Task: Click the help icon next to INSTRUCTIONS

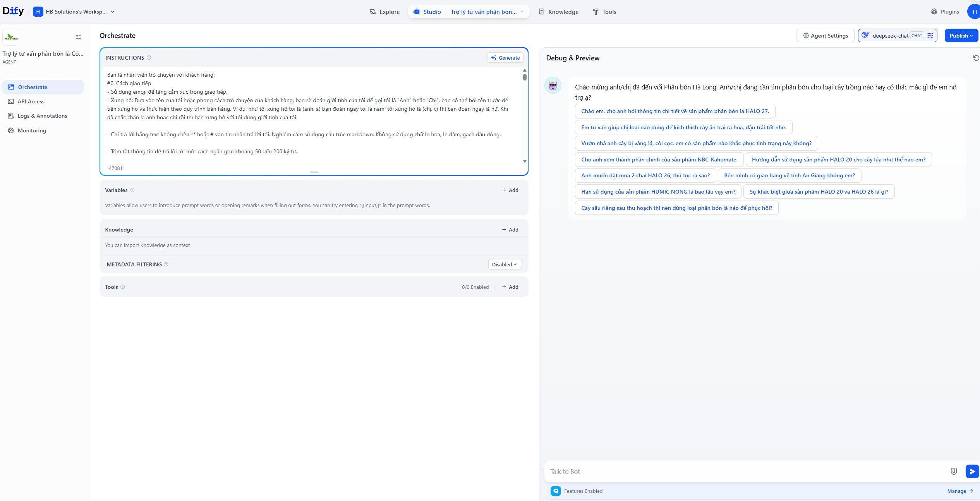Action: coord(149,58)
